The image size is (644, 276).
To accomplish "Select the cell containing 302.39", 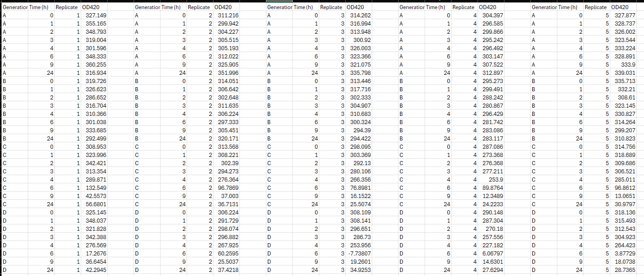I will pos(227,163).
